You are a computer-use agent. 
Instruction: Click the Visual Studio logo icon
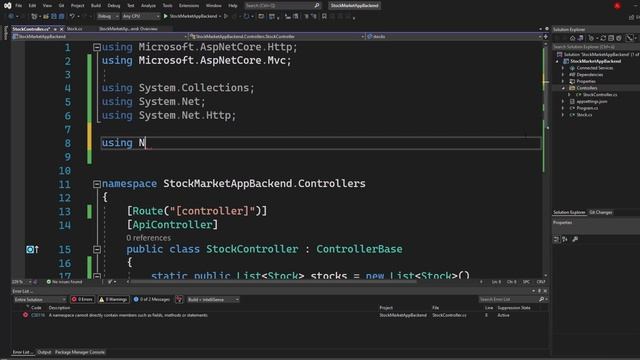[x=7, y=6]
